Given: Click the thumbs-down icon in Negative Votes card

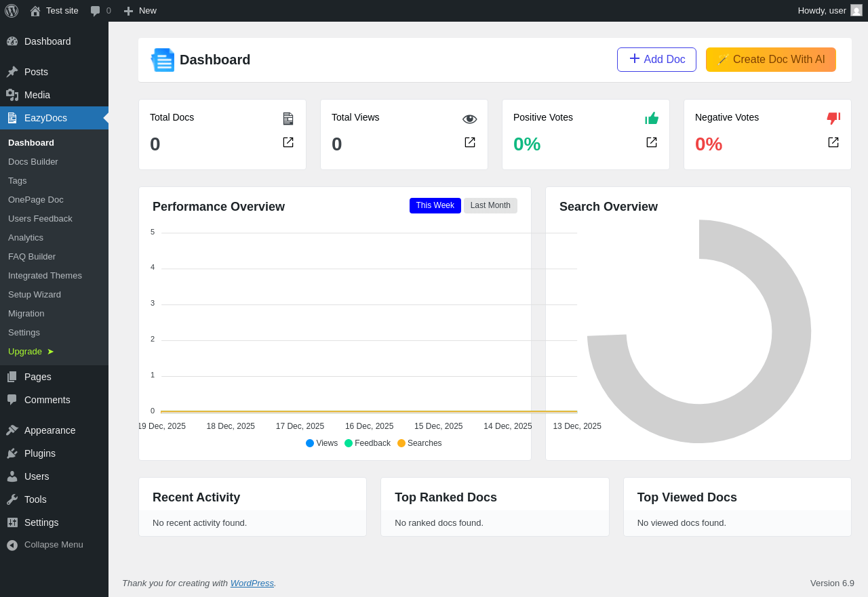Looking at the screenshot, I should [x=833, y=119].
